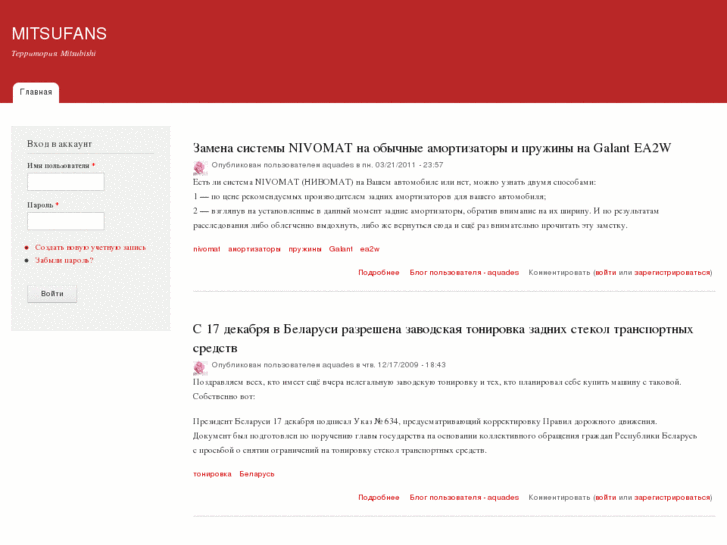Image resolution: width=727 pixels, height=545 pixels.
Task: Click the Территория Mitsubishi slogan text
Action: click(x=54, y=53)
